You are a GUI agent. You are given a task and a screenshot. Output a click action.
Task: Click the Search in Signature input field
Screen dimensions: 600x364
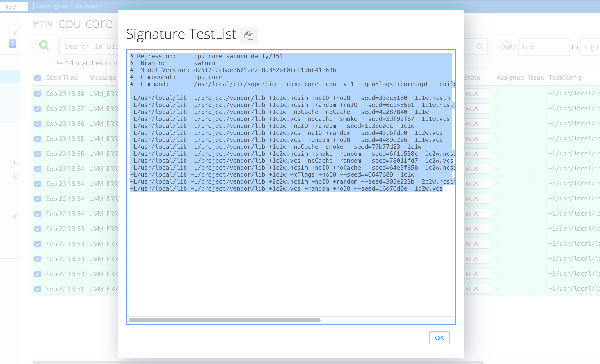pyautogui.click(x=89, y=46)
